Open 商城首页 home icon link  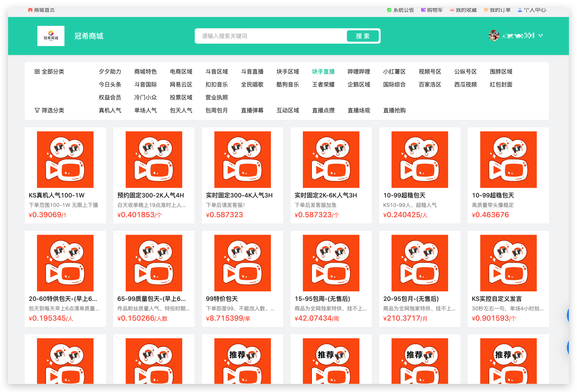tap(30, 10)
